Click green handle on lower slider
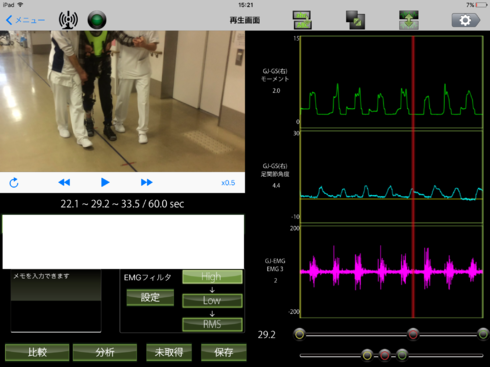Screen dimensions: 490x367 [402, 355]
